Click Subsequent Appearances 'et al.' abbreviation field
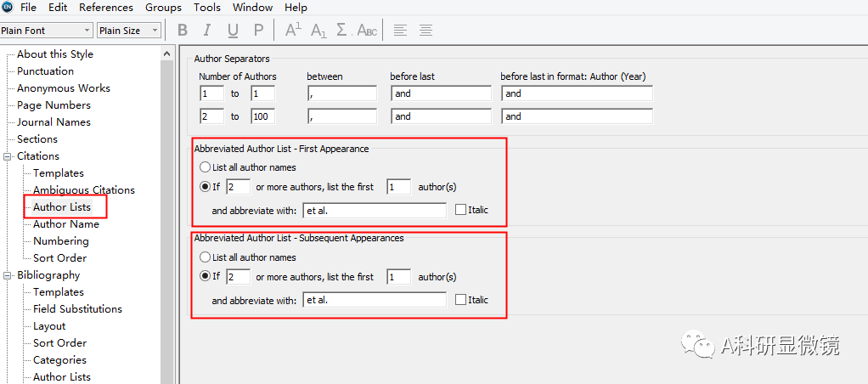 point(375,301)
